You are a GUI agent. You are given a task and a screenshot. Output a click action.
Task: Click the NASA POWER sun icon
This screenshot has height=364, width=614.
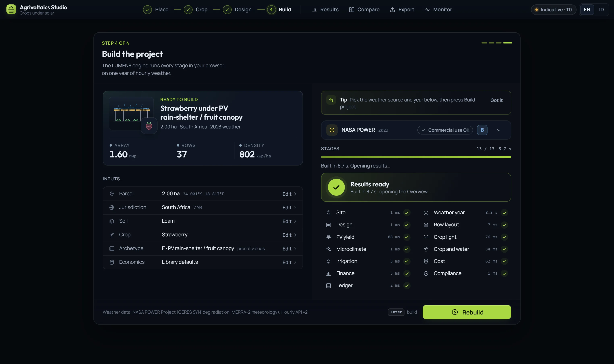(x=332, y=130)
